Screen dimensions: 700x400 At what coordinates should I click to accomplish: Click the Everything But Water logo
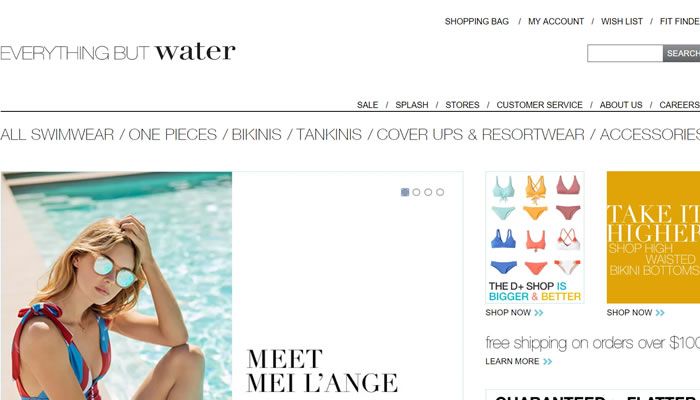(x=118, y=52)
